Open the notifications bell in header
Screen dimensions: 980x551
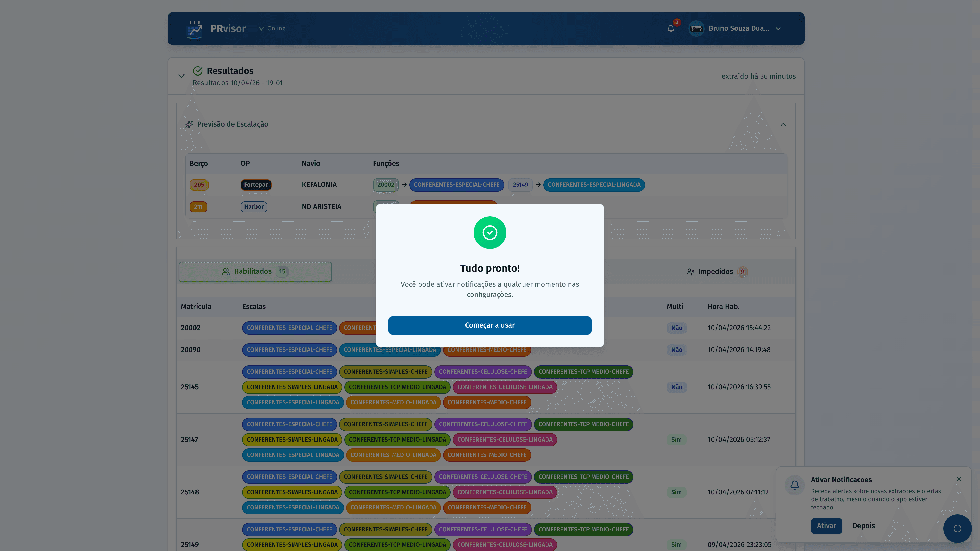click(671, 29)
